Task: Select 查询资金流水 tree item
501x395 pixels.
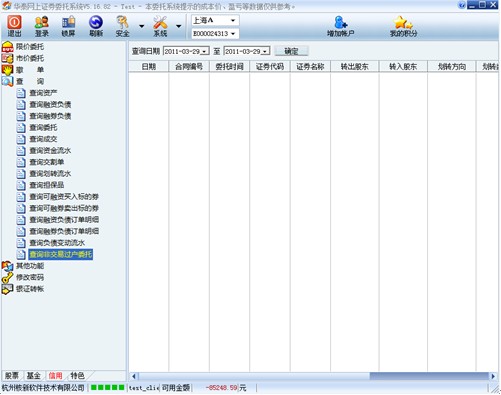Action: [x=50, y=150]
